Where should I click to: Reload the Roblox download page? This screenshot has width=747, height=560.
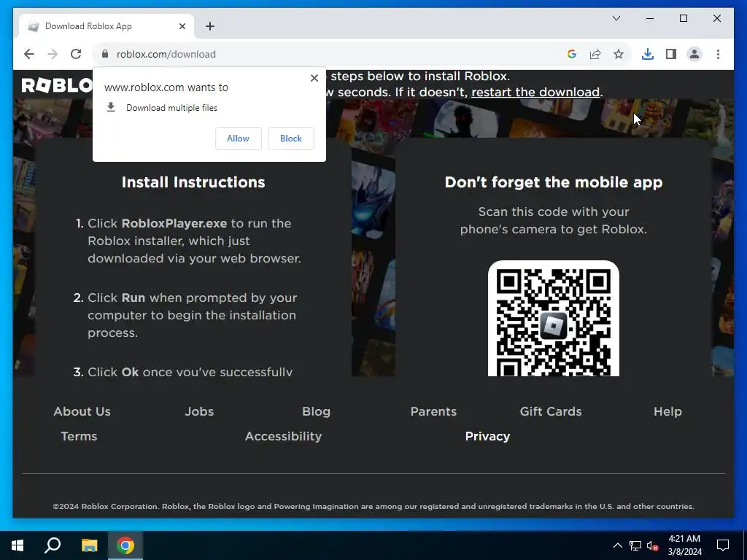click(x=76, y=54)
